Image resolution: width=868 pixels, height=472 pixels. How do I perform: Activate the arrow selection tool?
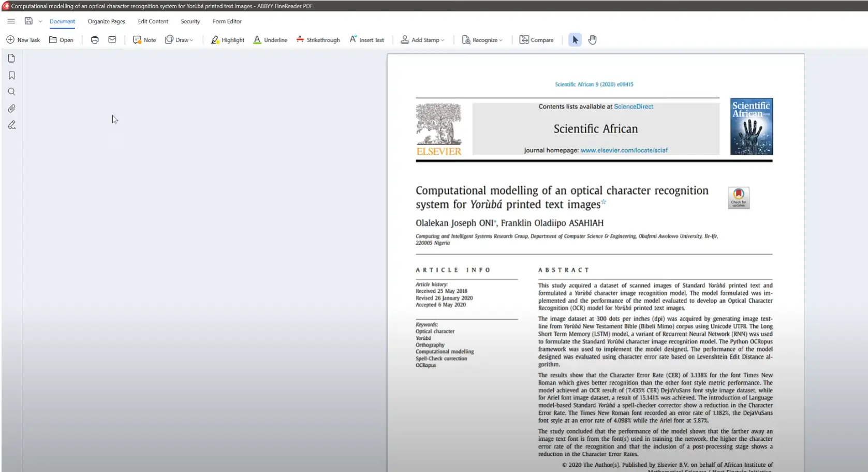click(575, 40)
